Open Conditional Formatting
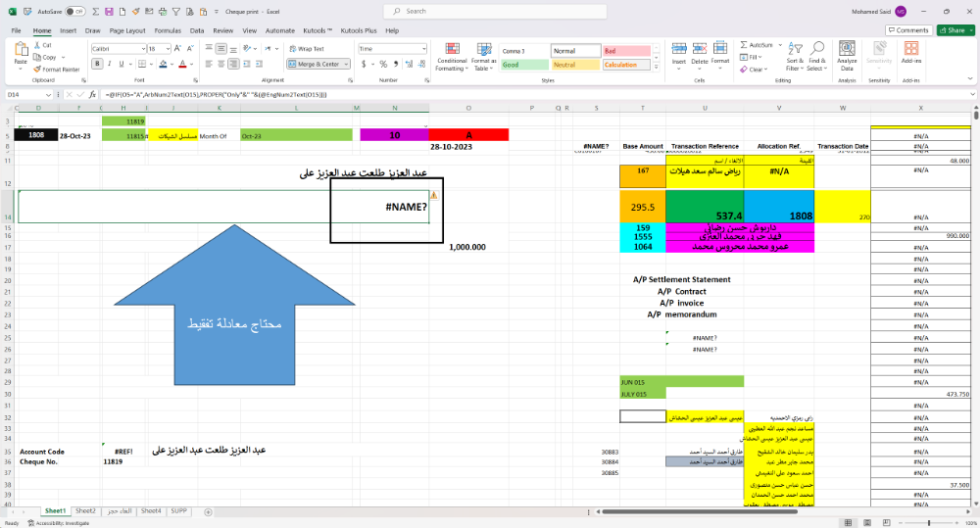 [452, 57]
